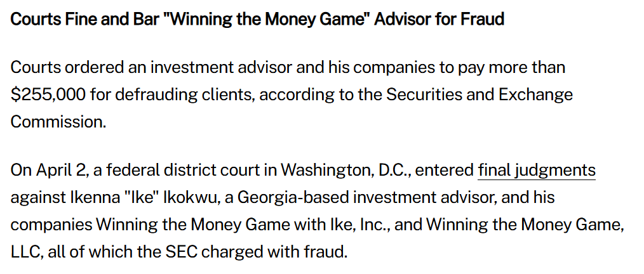
Task: Click the "April 2" date text
Action: 57,170
